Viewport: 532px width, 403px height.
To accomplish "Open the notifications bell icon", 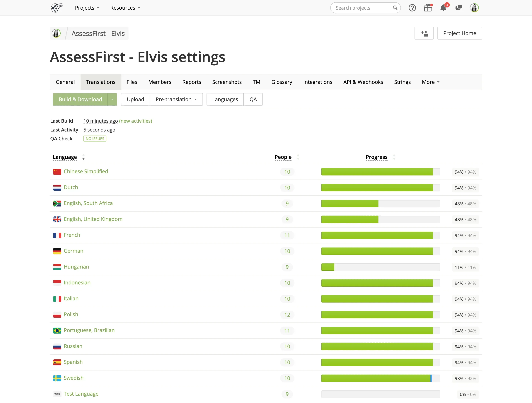I will [x=443, y=8].
